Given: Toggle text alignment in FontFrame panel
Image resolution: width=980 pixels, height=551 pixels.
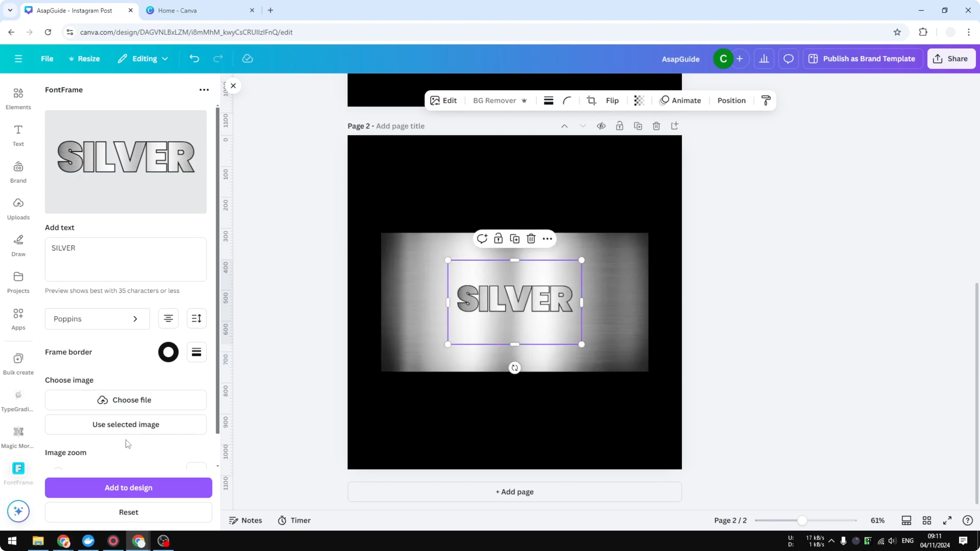Looking at the screenshot, I should (168, 319).
